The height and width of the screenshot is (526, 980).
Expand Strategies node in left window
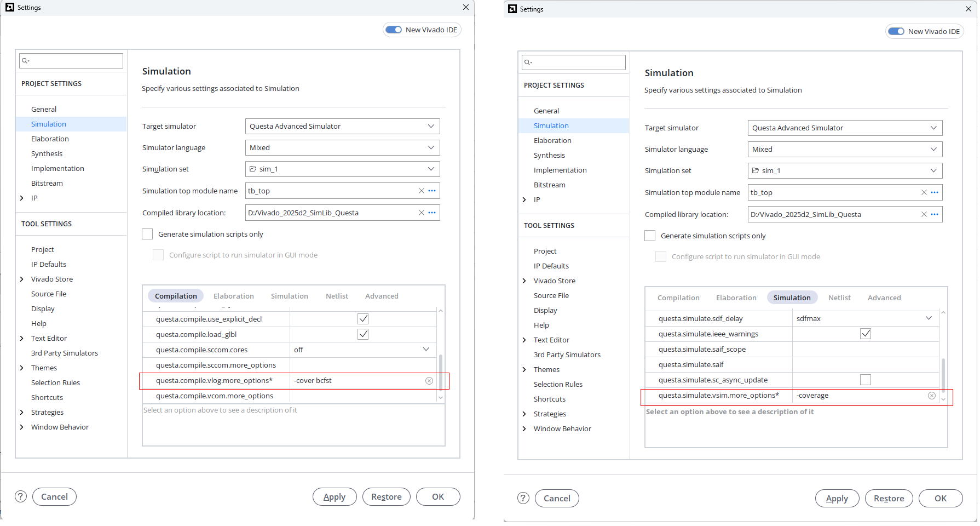(22, 412)
